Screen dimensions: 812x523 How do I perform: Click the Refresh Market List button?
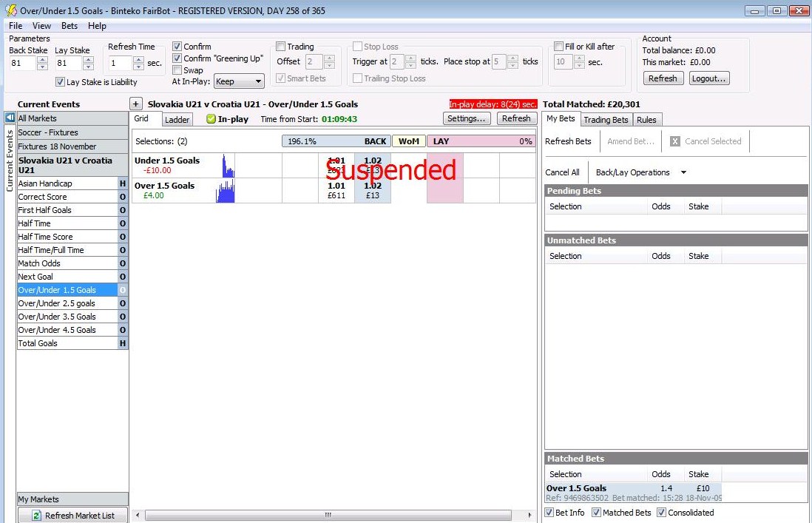[73, 516]
